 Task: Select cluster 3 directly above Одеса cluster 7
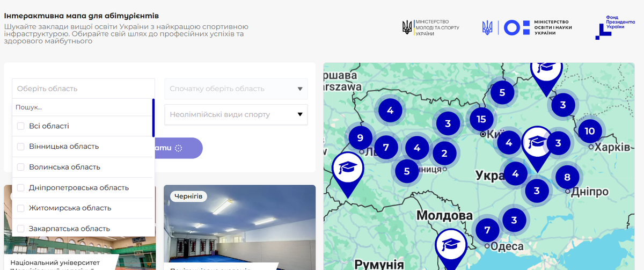pyautogui.click(x=514, y=220)
